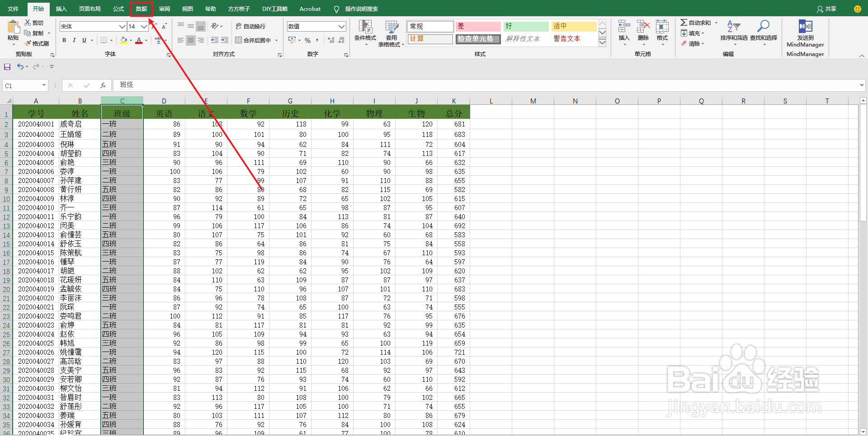Customize Quick Access Toolbar dropdown
This screenshot has width=868, height=436.
coord(52,66)
